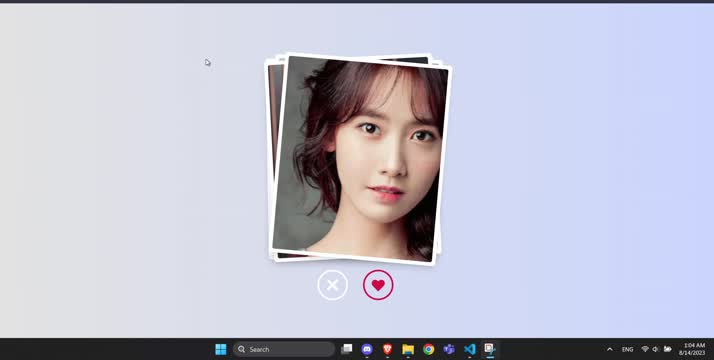Launch Brave browser from taskbar
Viewport: 714px width, 360px height.
coord(388,349)
